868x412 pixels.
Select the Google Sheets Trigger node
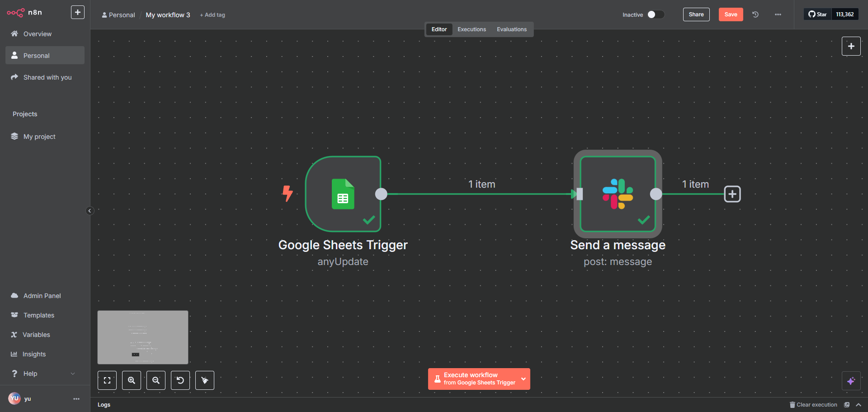coord(343,194)
